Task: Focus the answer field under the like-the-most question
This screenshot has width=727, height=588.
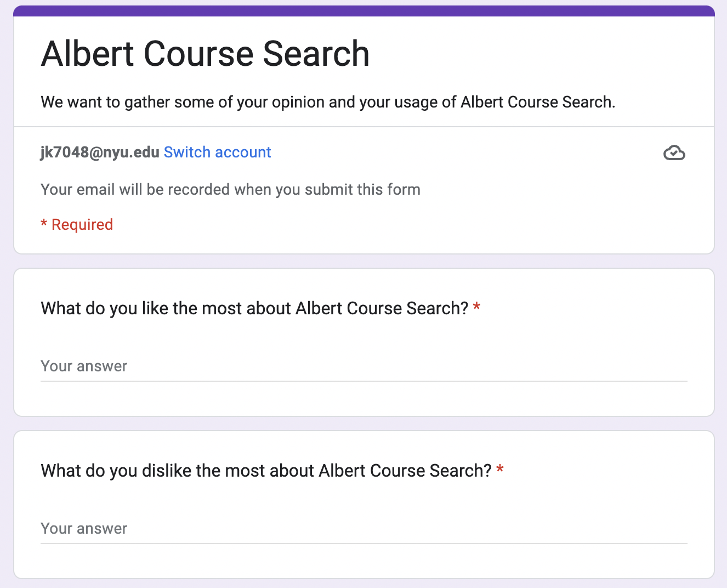Action: (x=364, y=366)
